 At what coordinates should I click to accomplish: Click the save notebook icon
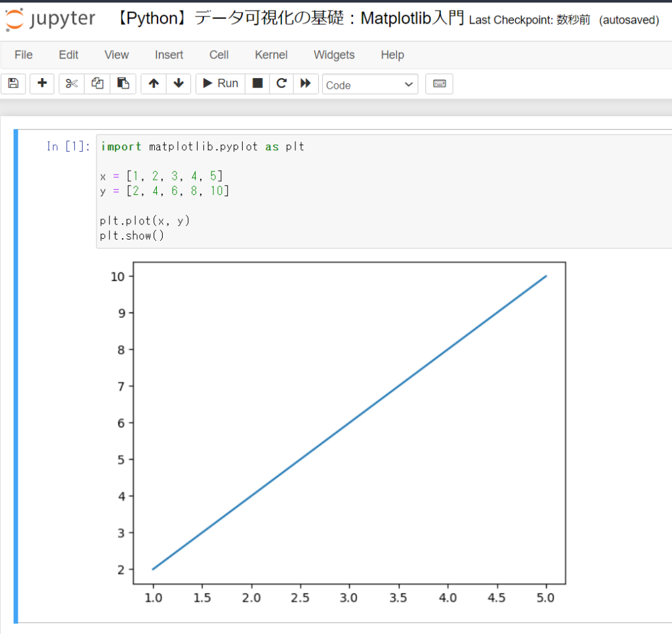click(13, 83)
